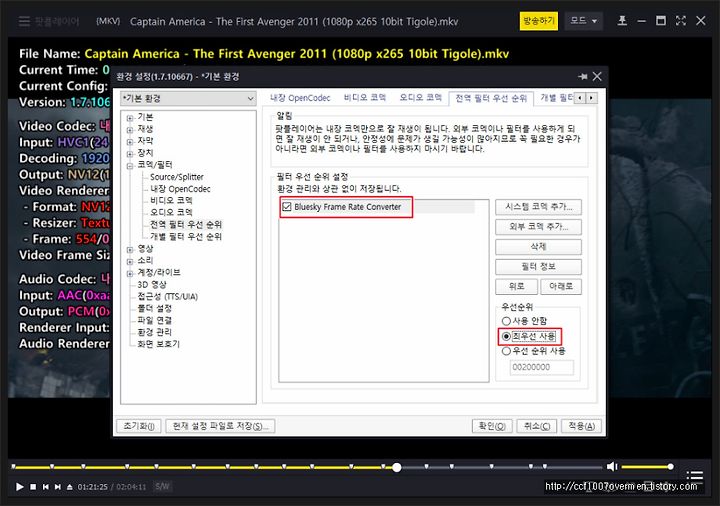Expand the 장치 tree node
This screenshot has width=720, height=506.
point(130,154)
